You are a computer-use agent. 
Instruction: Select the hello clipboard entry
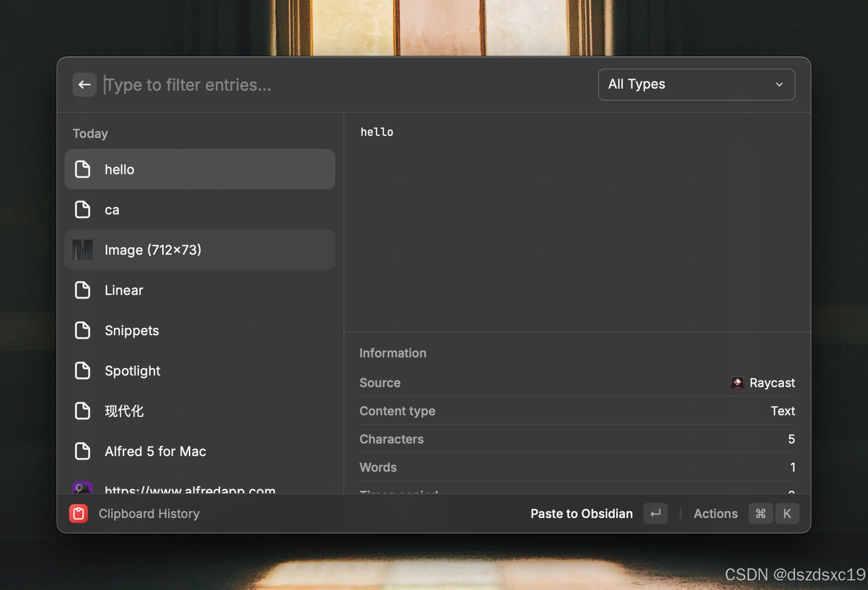click(200, 169)
